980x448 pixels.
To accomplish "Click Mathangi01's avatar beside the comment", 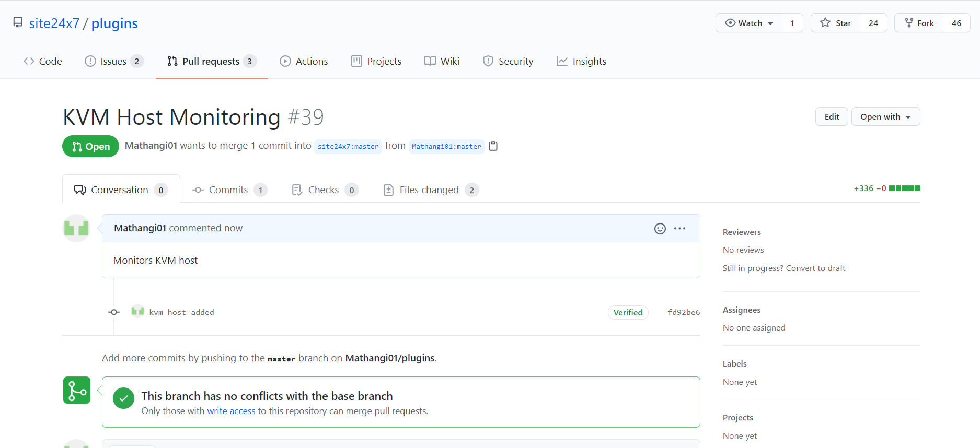I will point(76,228).
